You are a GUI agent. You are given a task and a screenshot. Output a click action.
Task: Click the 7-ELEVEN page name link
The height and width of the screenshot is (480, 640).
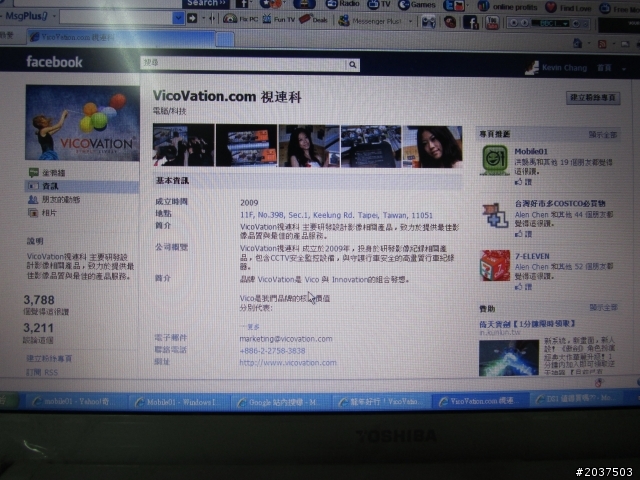[532, 256]
